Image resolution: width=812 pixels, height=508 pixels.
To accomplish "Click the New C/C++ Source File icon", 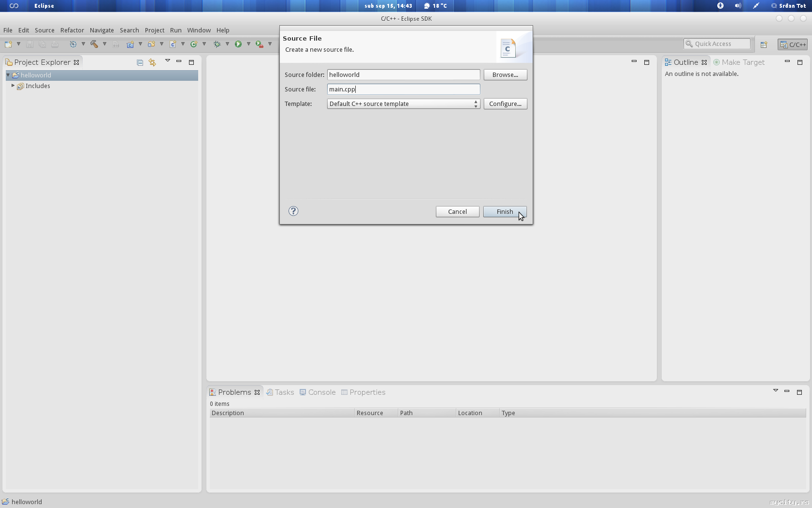I will point(173,44).
